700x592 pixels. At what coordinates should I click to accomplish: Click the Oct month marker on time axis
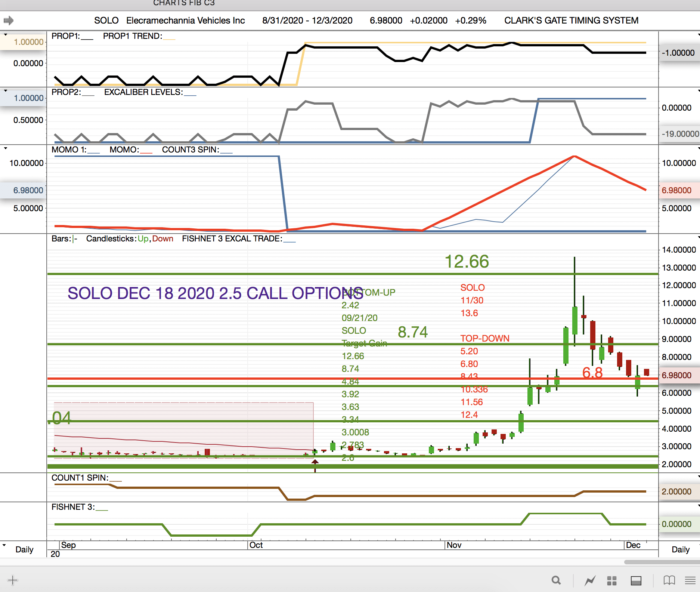pos(256,545)
